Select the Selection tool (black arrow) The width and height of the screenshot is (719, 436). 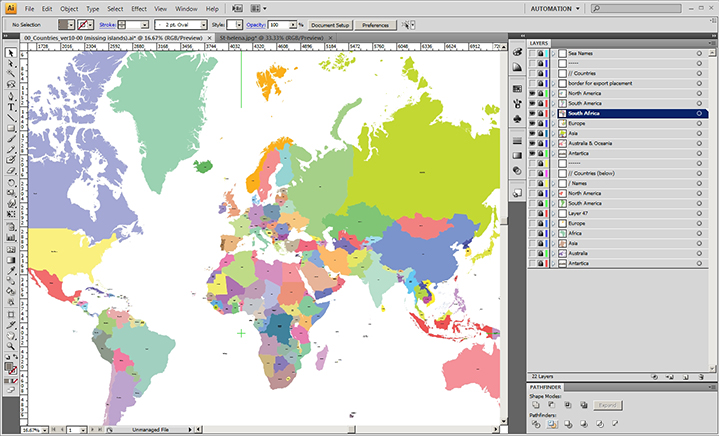click(10, 53)
